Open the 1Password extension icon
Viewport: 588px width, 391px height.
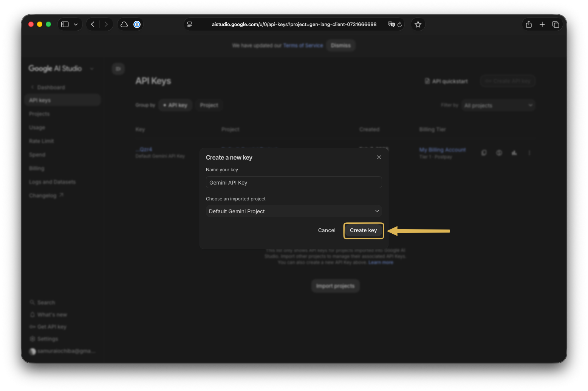[x=137, y=24]
